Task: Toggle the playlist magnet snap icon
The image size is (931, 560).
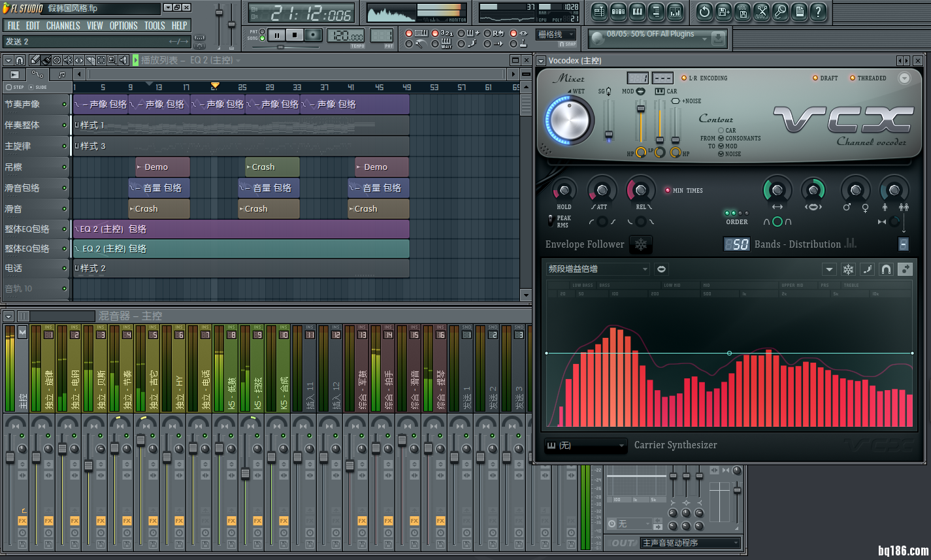Action: click(20, 60)
